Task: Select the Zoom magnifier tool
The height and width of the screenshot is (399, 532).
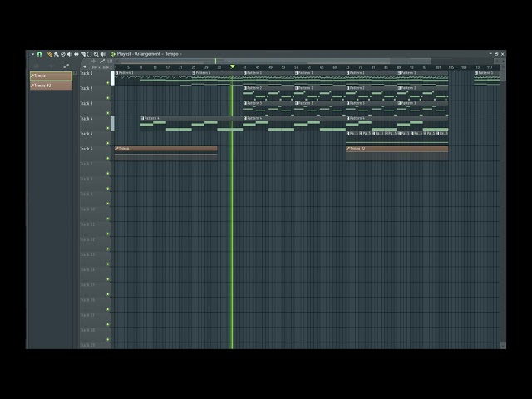Action: point(96,54)
